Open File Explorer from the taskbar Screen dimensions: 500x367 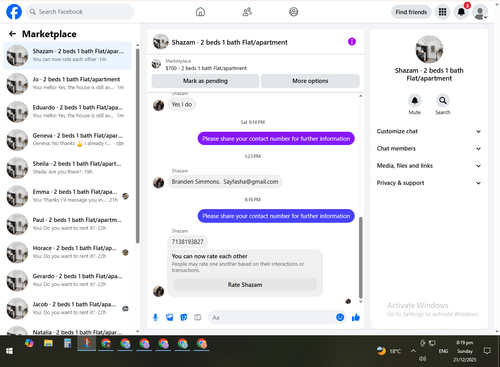point(48,343)
